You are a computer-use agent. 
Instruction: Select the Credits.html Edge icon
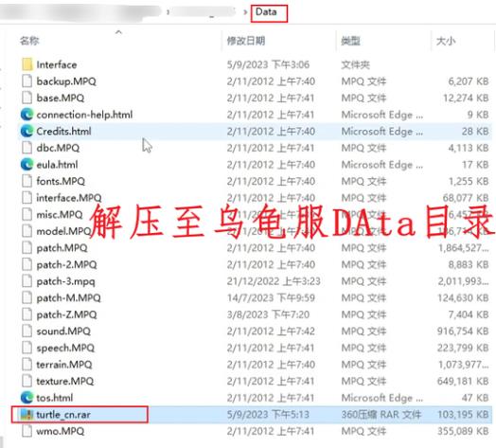tap(27, 131)
